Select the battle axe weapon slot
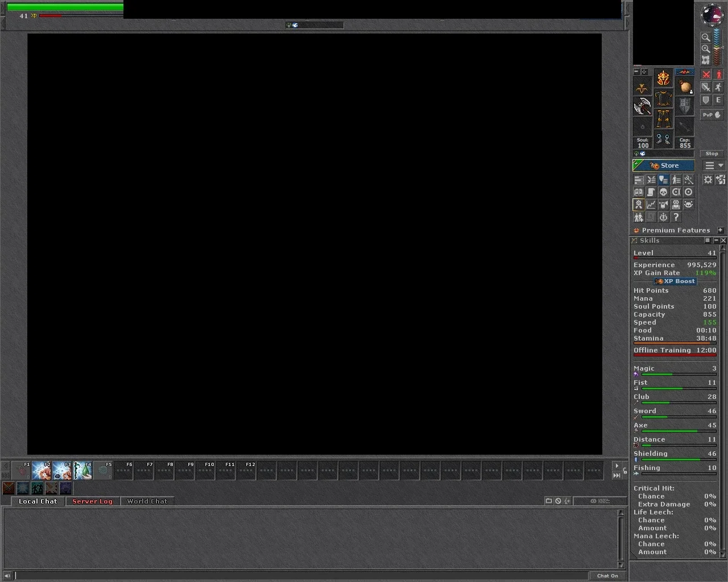This screenshot has width=728, height=582. pos(642,106)
